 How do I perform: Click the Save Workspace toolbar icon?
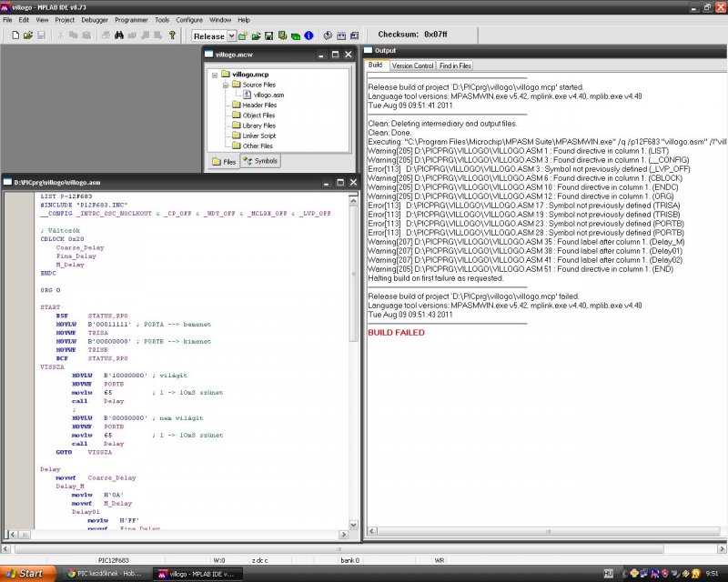point(270,35)
